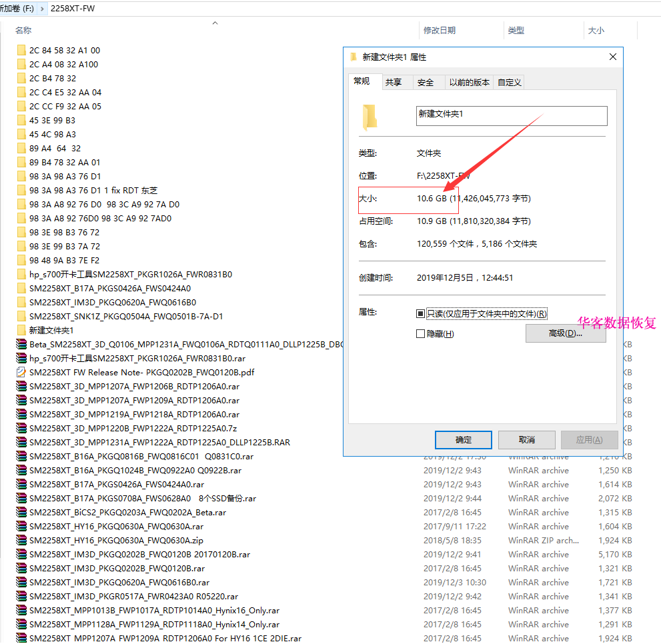Enable the 隐藏 hidden checkbox
Image resolution: width=661 pixels, height=644 pixels.
point(420,334)
